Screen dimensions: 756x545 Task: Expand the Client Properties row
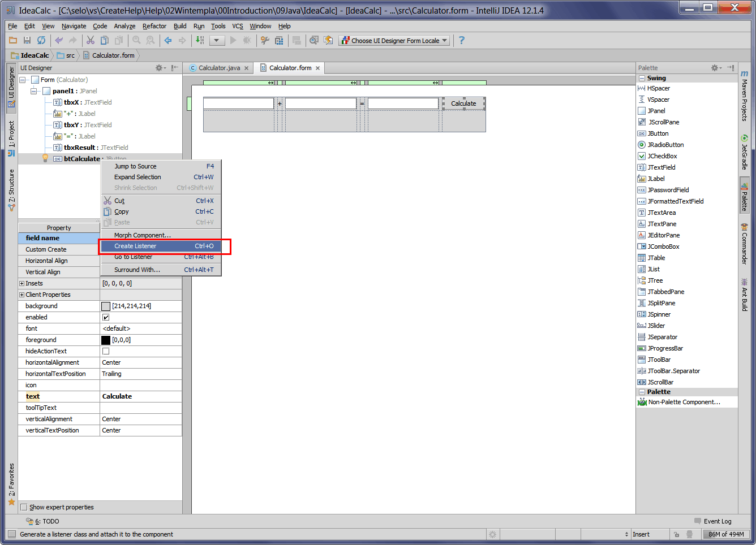[22, 295]
